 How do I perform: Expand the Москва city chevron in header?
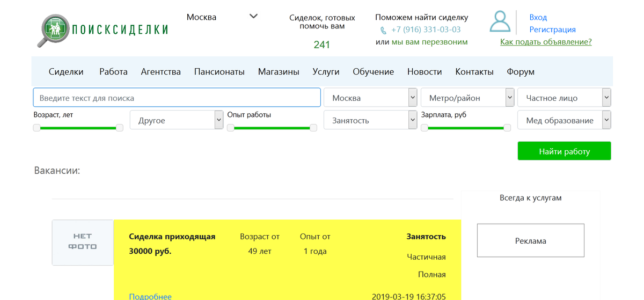click(x=254, y=16)
